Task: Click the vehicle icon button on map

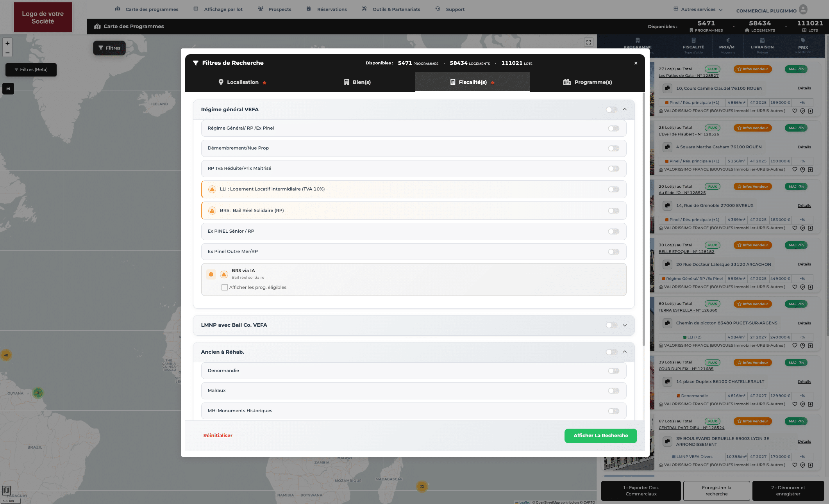Action: click(8, 89)
